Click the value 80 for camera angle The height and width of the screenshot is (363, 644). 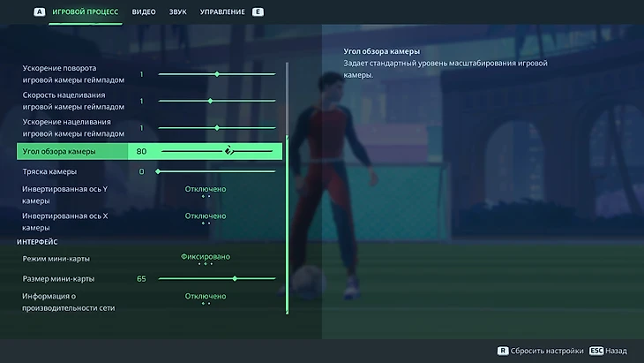click(x=141, y=151)
